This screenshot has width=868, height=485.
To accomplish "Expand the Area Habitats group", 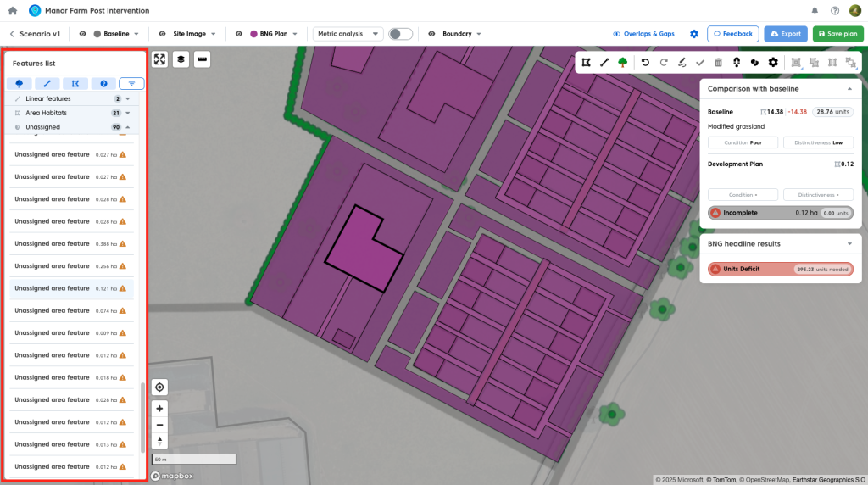I will point(127,113).
